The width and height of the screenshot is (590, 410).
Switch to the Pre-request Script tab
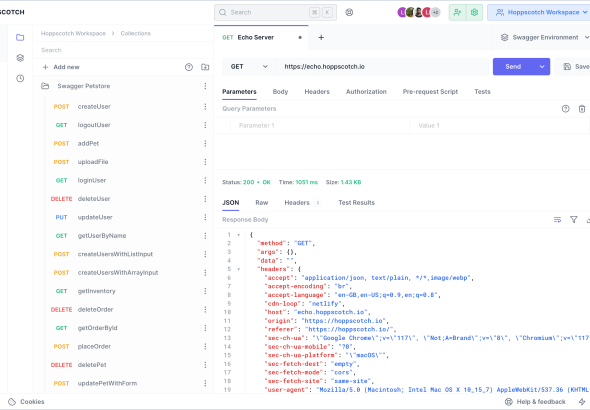(430, 91)
